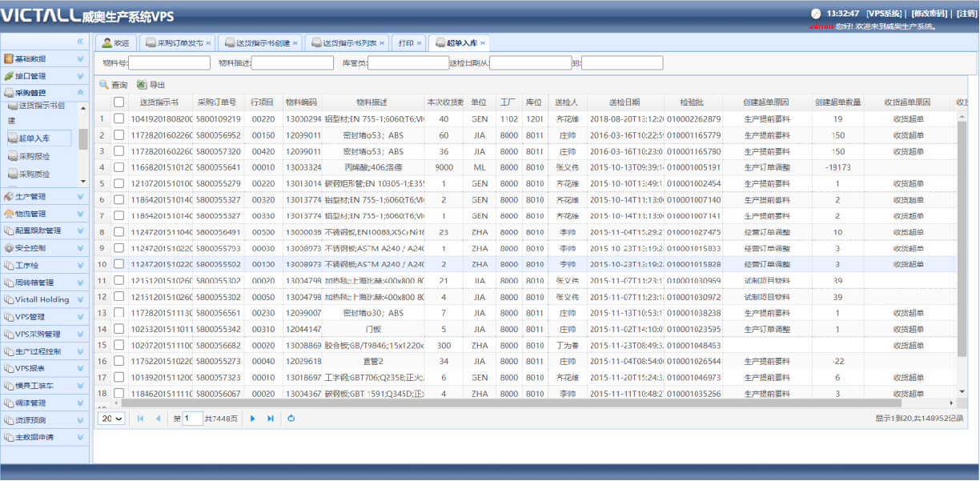Image resolution: width=980 pixels, height=481 pixels.
Task: Toggle the select-all checkbox in table header
Action: point(118,102)
